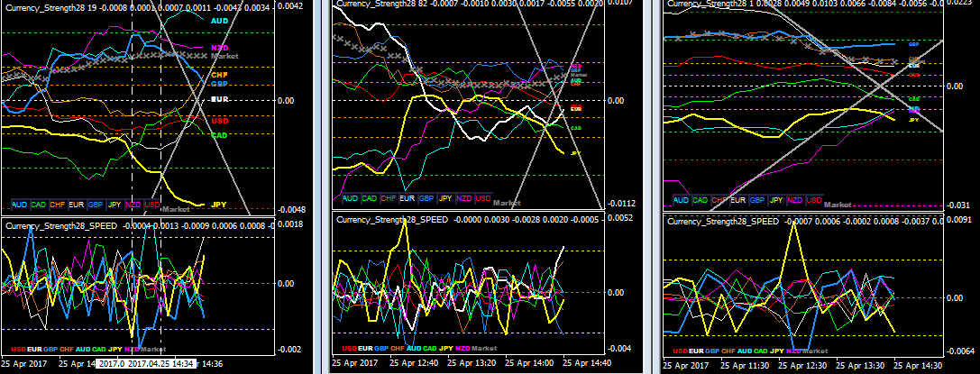Click 25 Apr 13:30 on right time axis
Screen dimensions: 980x374
click(861, 365)
